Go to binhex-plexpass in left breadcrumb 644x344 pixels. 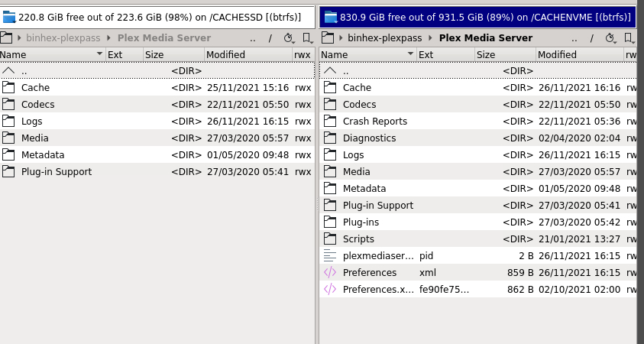point(63,38)
